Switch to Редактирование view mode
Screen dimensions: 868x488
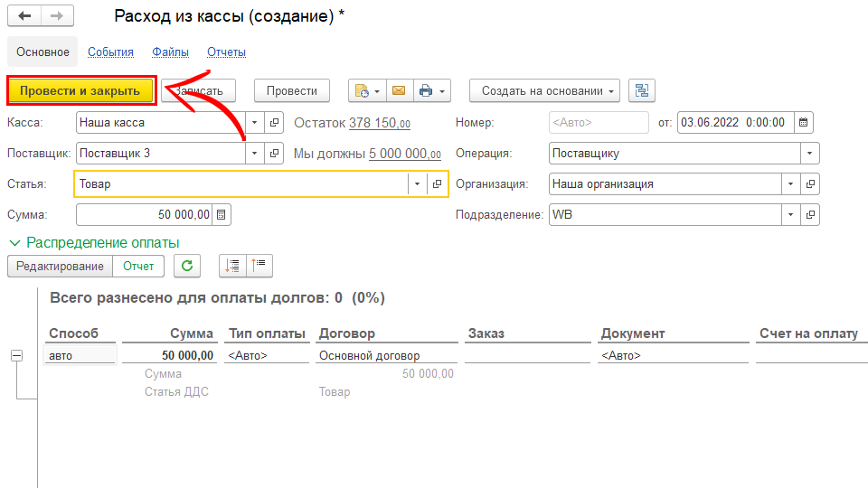(60, 266)
